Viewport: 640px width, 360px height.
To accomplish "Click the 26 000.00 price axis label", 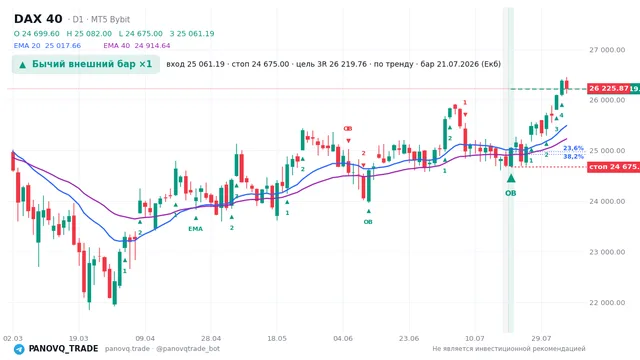I will [607, 100].
